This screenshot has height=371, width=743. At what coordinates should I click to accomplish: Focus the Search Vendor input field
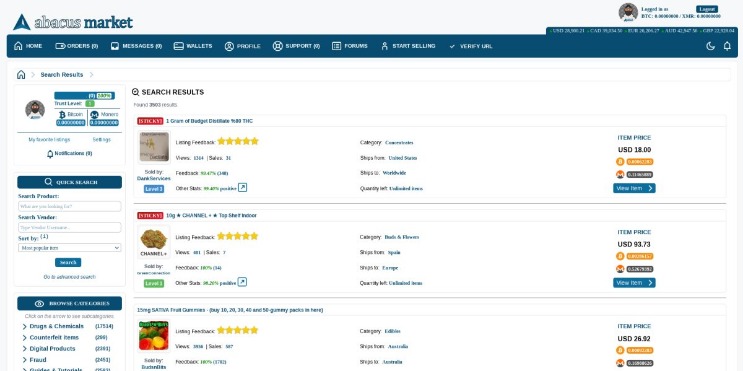click(70, 227)
